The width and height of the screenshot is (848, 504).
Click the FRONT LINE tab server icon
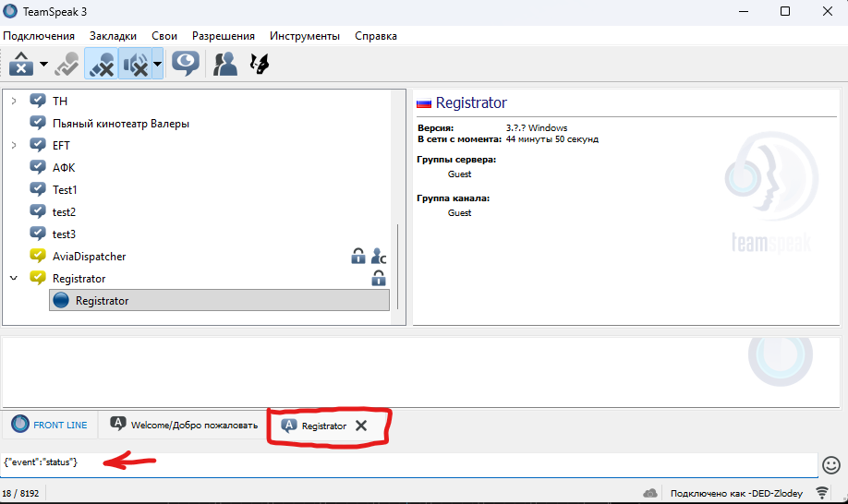click(20, 424)
